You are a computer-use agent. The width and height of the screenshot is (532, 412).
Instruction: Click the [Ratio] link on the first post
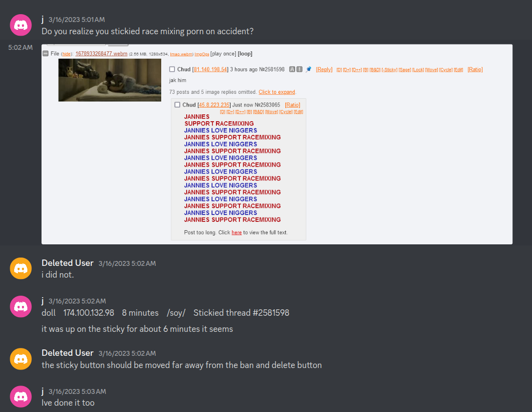tap(475, 69)
